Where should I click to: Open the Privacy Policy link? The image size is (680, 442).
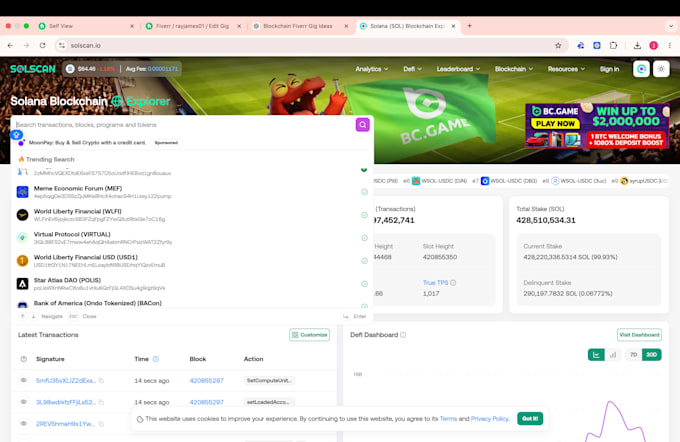pos(489,419)
